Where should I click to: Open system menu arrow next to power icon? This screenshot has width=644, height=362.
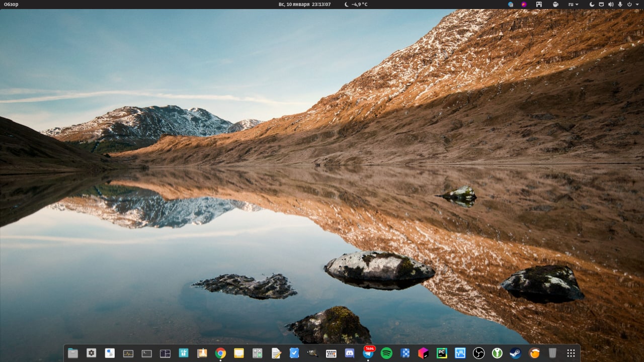[636, 4]
